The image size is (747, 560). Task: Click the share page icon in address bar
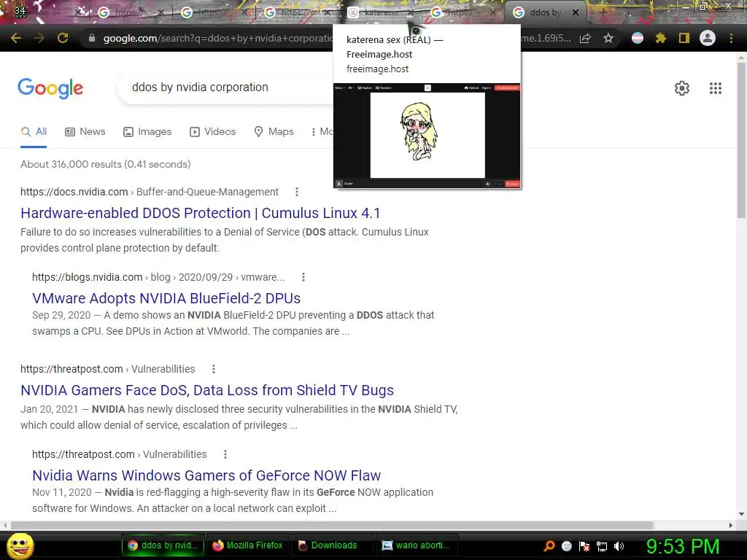pos(585,38)
